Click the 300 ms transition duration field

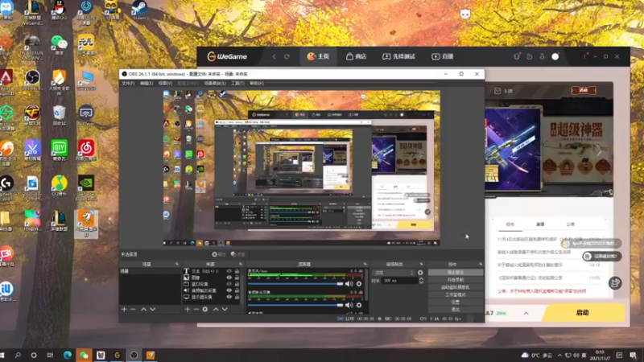(x=399, y=281)
